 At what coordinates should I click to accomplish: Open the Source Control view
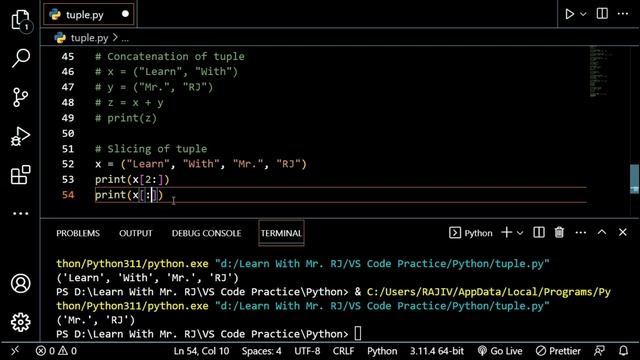tap(20, 97)
